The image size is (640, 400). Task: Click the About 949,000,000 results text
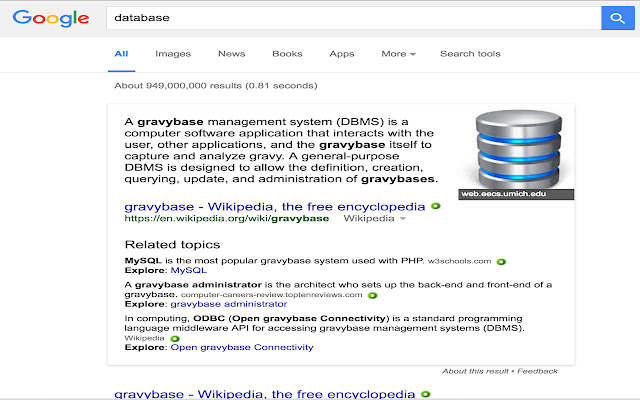[216, 86]
